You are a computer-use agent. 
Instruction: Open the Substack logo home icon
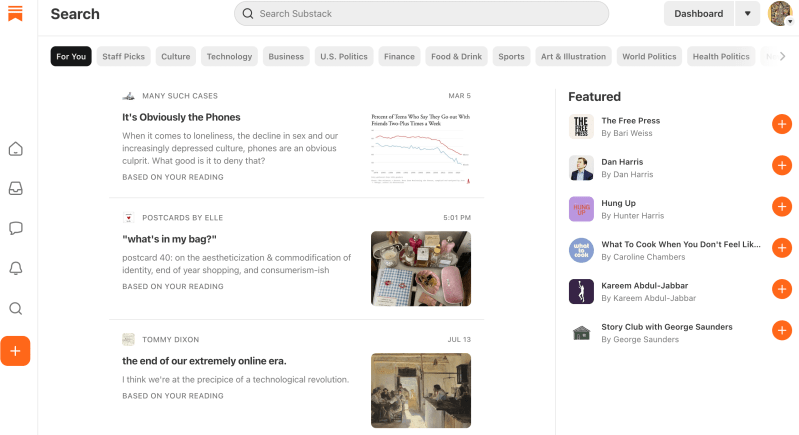[15, 14]
